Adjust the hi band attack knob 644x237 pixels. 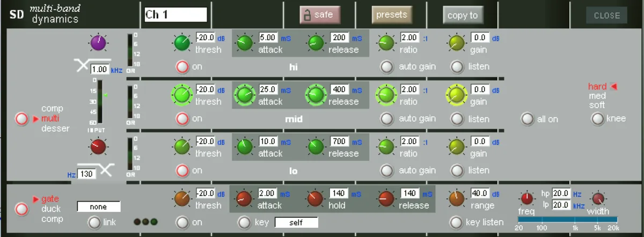(245, 43)
